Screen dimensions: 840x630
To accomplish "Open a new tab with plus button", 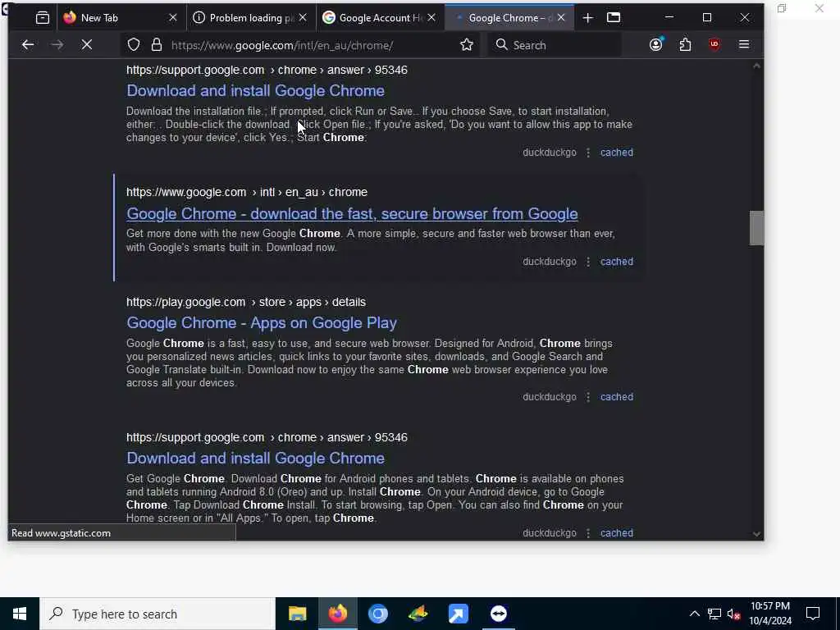I will (x=587, y=18).
